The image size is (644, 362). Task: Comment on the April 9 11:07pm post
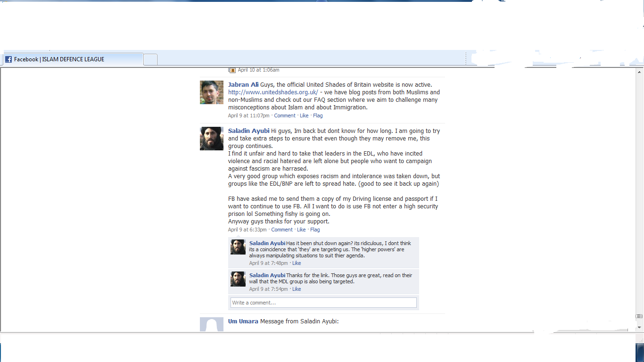point(285,115)
